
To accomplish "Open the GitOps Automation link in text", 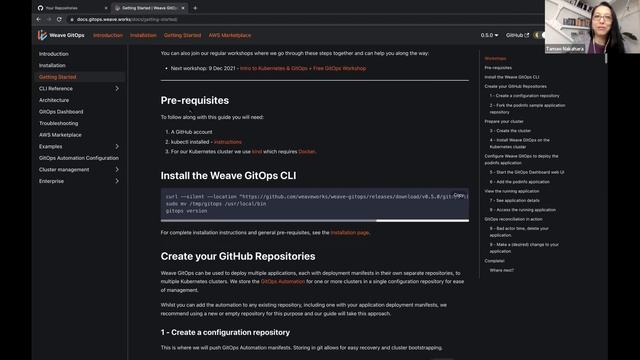I will [x=282, y=282].
